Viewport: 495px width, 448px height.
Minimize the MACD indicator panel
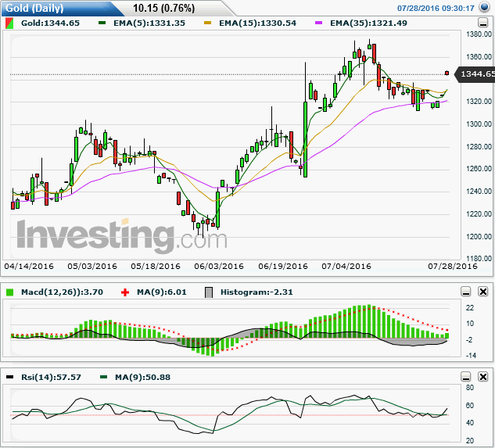pos(466,292)
